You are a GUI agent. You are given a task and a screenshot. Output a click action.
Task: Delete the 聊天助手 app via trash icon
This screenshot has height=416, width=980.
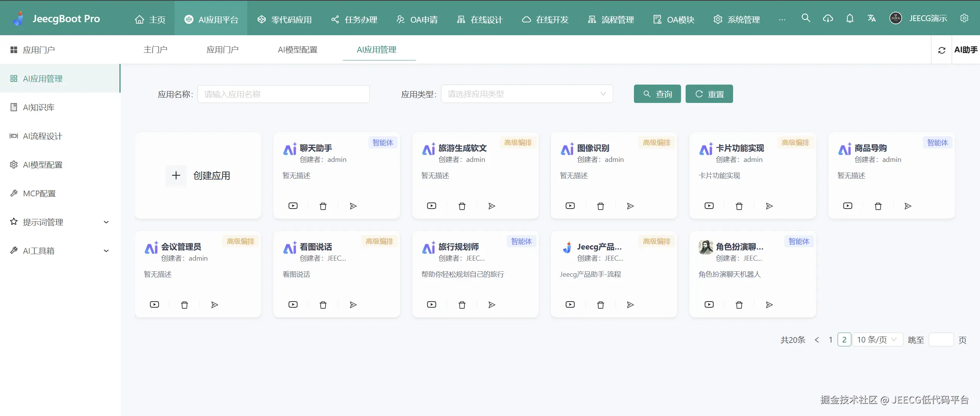tap(323, 206)
